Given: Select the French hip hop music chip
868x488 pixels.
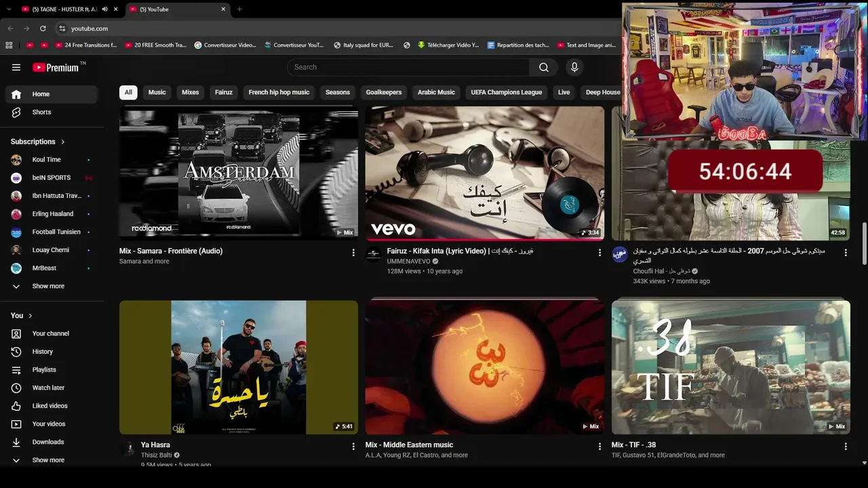Looking at the screenshot, I should pos(279,92).
